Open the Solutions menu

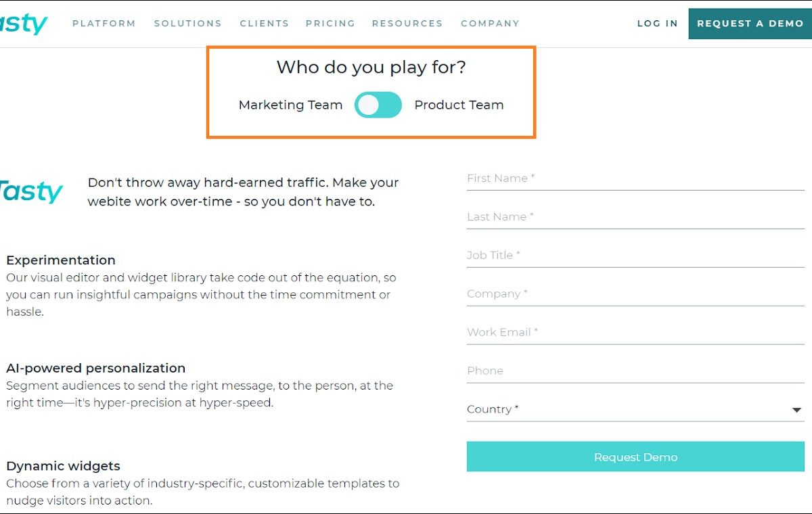187,23
